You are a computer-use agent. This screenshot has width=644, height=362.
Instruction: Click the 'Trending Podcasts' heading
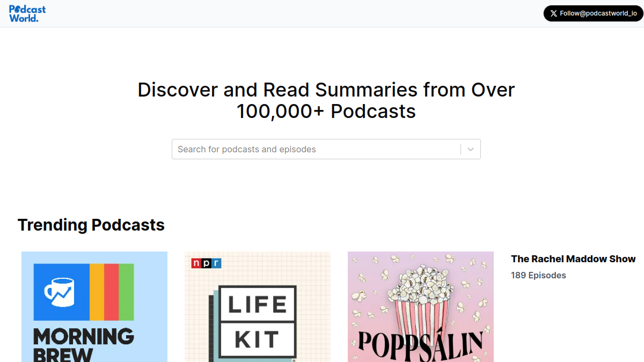[91, 225]
